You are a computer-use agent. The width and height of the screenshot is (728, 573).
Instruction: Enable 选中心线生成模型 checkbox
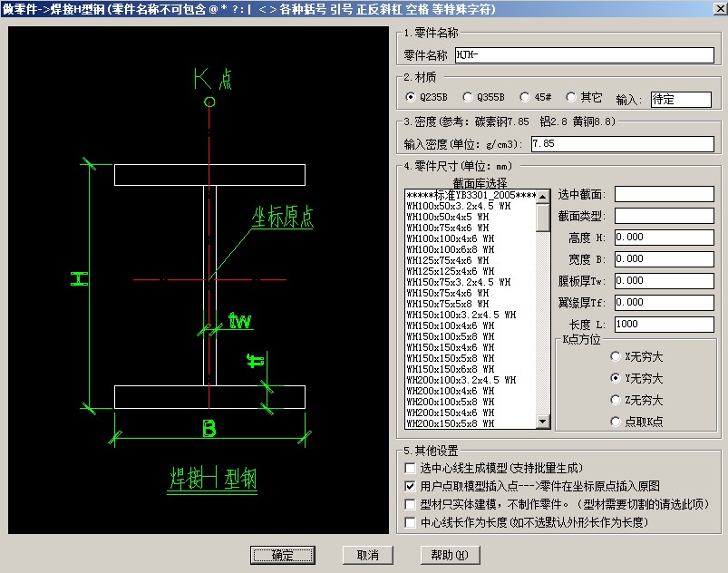click(411, 469)
